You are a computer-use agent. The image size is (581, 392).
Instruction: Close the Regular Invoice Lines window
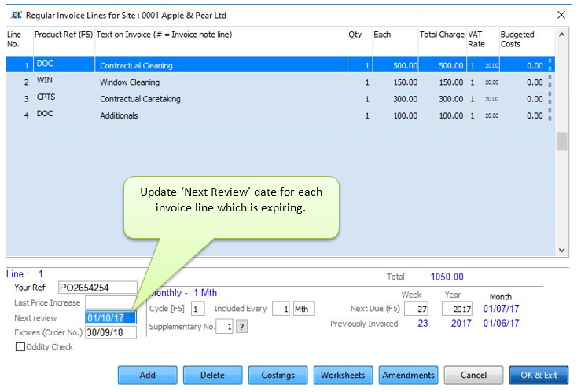pyautogui.click(x=561, y=14)
